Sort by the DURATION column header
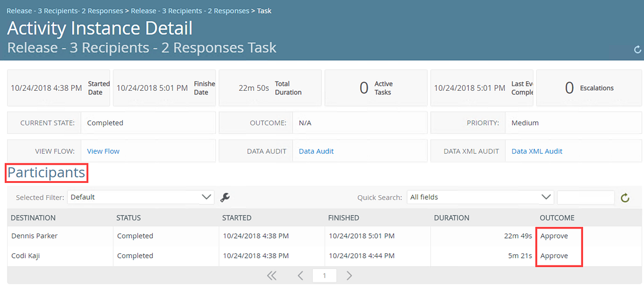Viewport: 644px width, 286px height. click(x=451, y=218)
